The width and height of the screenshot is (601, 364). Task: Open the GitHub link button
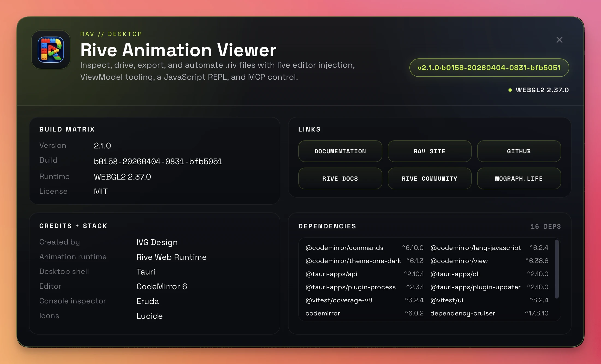pyautogui.click(x=519, y=151)
